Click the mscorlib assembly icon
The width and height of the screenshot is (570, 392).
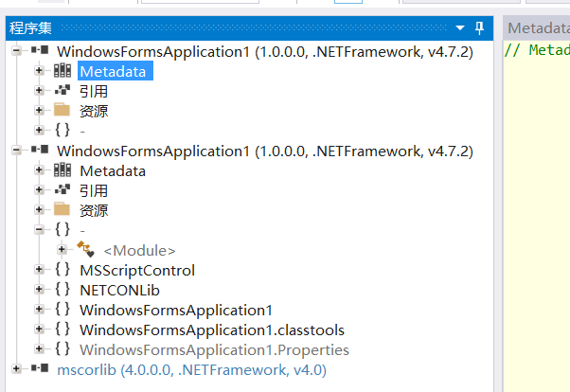[x=40, y=369]
